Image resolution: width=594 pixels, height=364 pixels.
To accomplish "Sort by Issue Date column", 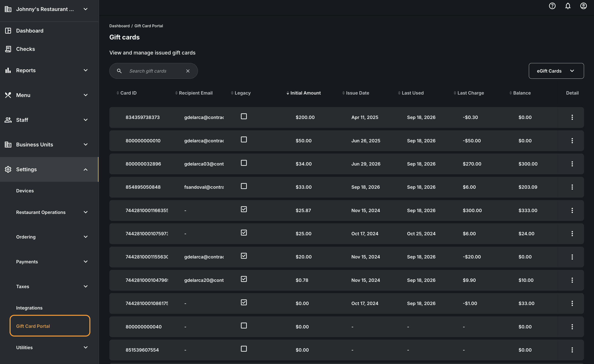I will [x=356, y=93].
